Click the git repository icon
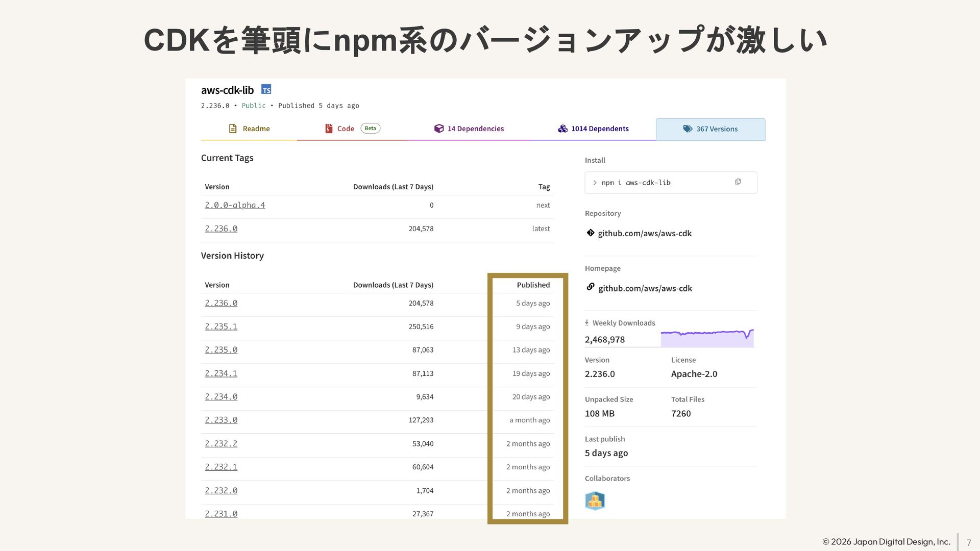This screenshot has width=980, height=551. pyautogui.click(x=591, y=233)
